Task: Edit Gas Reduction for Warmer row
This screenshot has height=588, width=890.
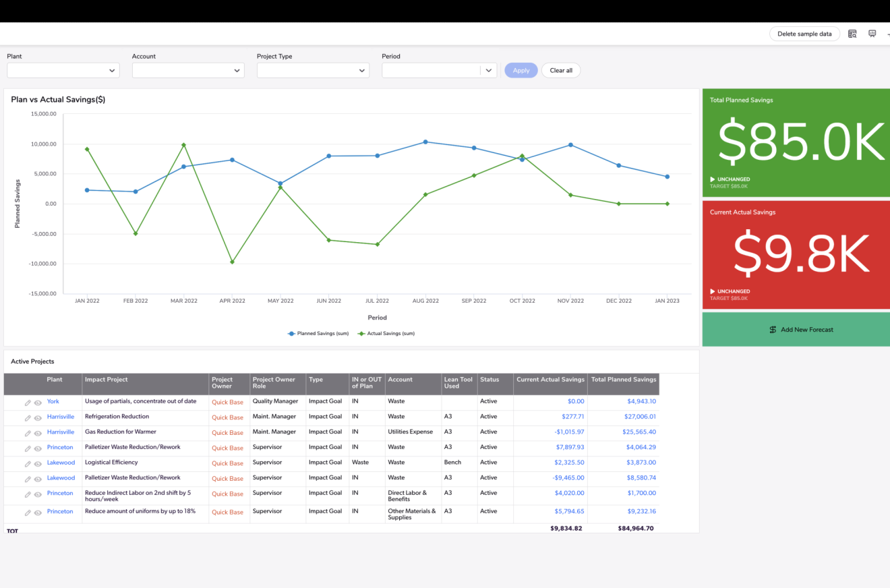Action: (28, 434)
